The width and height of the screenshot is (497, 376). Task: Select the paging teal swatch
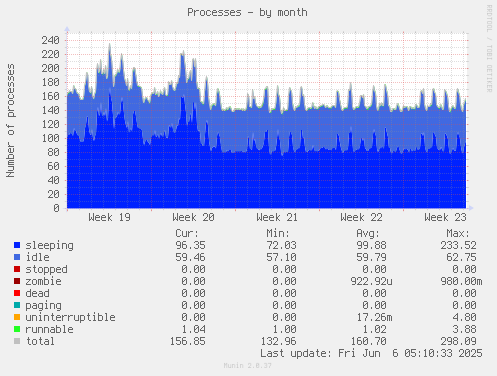(17, 305)
